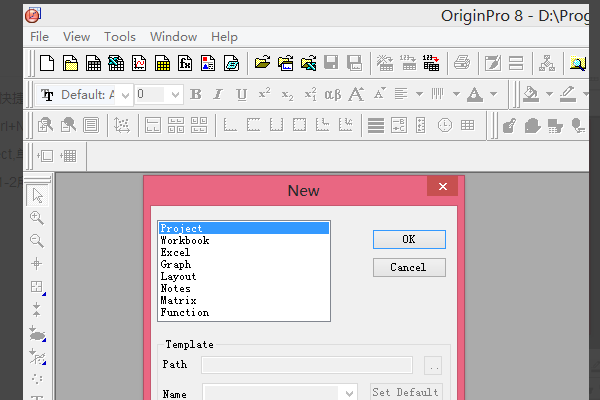Open the Template Name combo box
The image size is (600, 400).
[280, 392]
